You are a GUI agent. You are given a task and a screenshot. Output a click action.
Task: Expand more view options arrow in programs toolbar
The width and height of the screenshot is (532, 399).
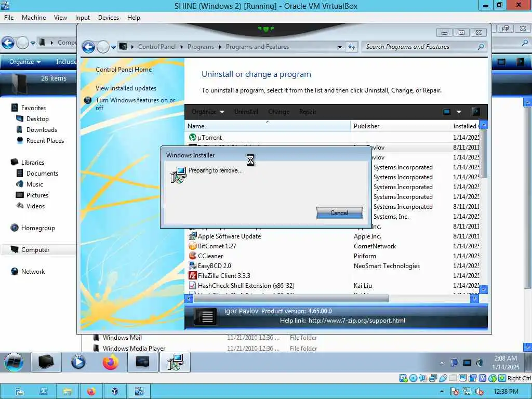click(459, 112)
